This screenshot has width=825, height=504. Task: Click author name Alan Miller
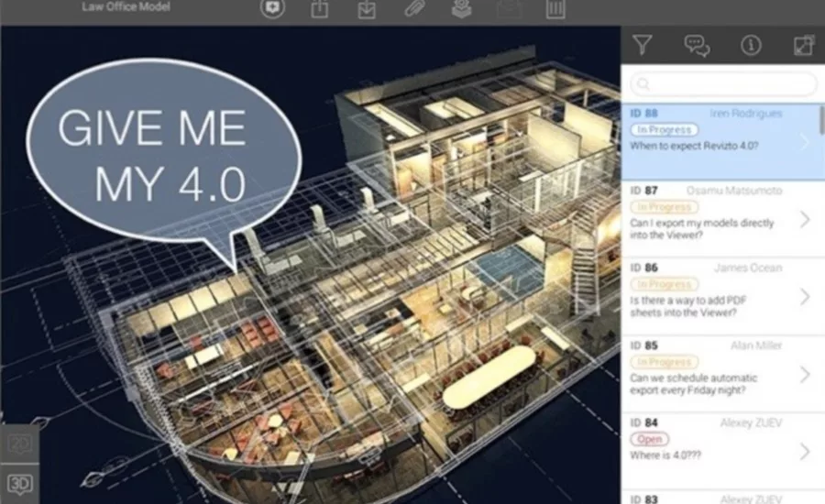(756, 345)
